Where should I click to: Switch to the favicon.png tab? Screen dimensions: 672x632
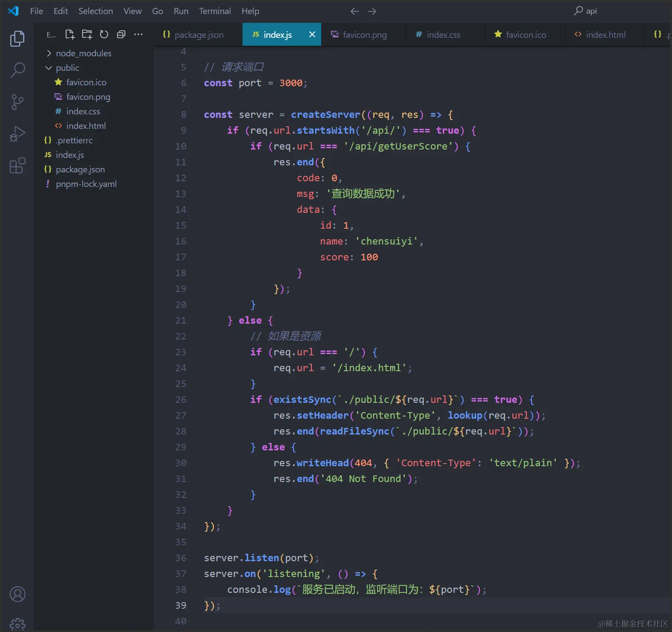point(364,34)
